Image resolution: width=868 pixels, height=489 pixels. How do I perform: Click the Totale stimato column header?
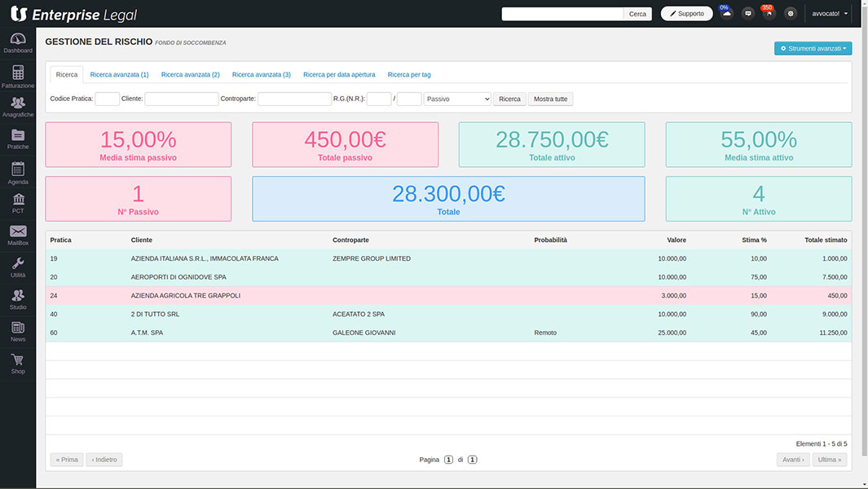(826, 240)
